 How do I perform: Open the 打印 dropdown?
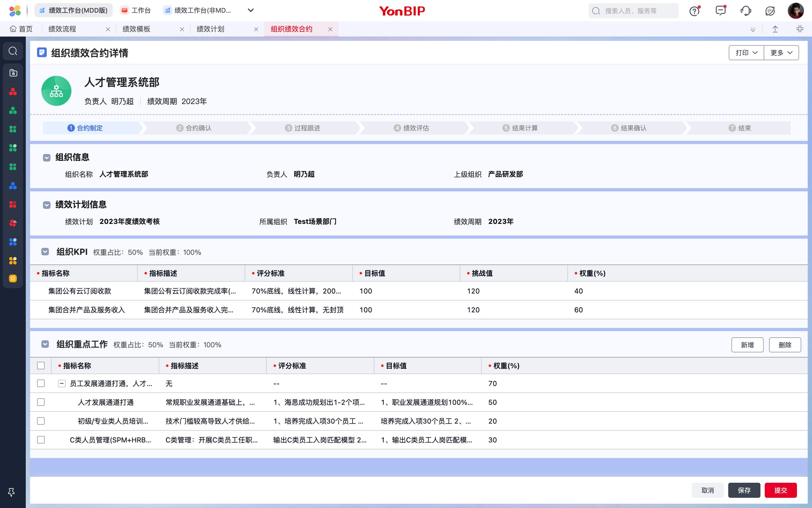click(x=746, y=53)
